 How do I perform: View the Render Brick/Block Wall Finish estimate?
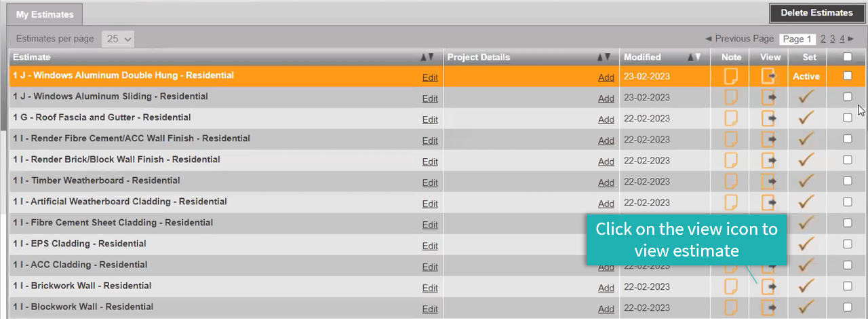pyautogui.click(x=769, y=160)
